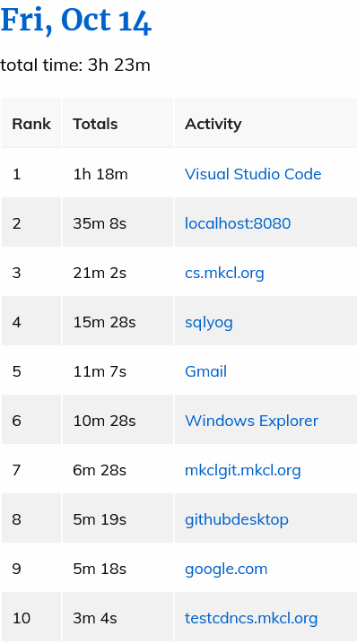This screenshot has width=357, height=644.
Task: Select the 5m 18s totals cell
Action: (118, 567)
